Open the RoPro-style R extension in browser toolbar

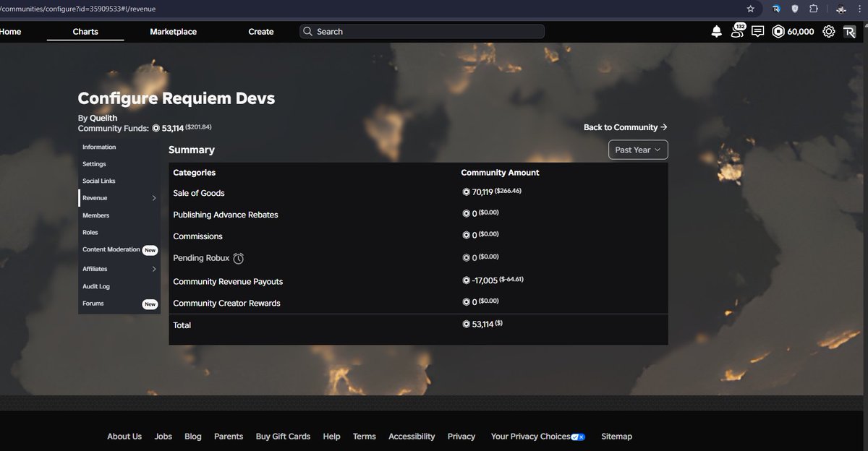(776, 9)
